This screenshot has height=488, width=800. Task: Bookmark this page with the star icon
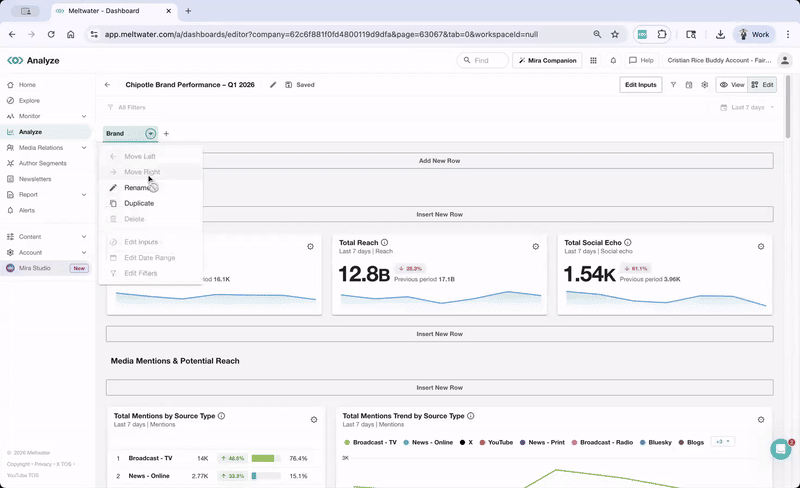(x=615, y=34)
